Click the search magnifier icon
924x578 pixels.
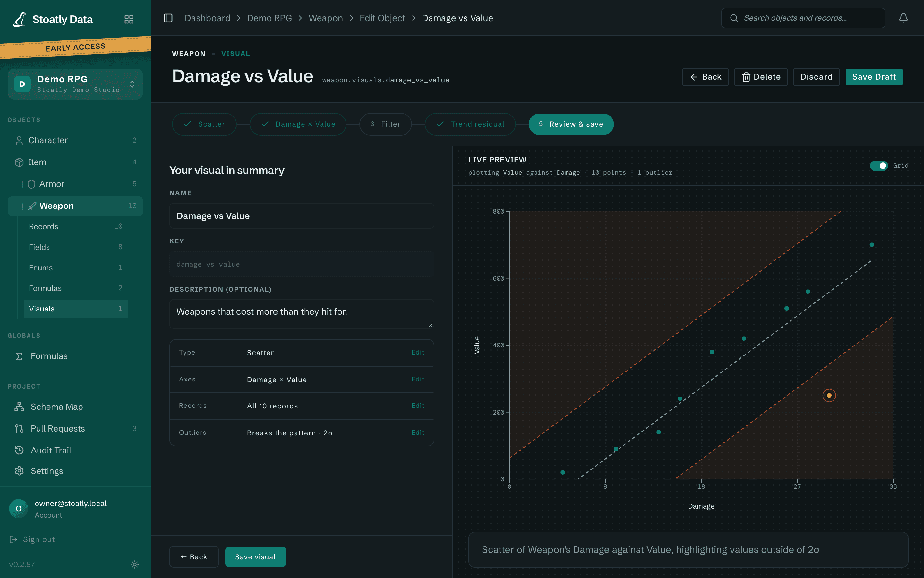(733, 18)
